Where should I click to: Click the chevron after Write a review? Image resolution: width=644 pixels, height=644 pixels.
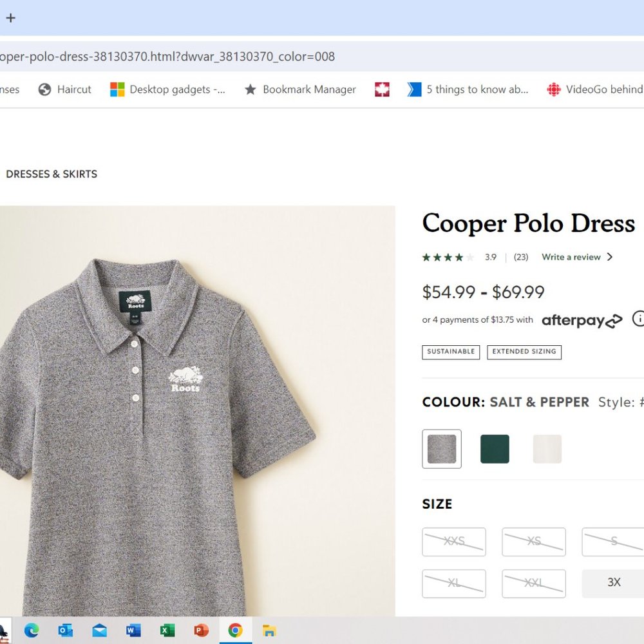610,257
